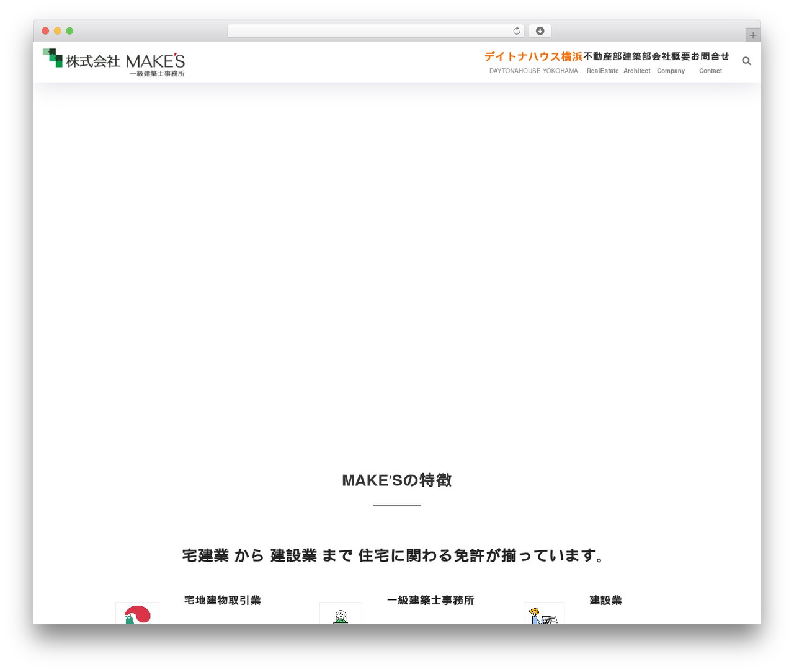Screen dimensions: 794x672
Task: Click the browser download arrow icon
Action: [540, 31]
